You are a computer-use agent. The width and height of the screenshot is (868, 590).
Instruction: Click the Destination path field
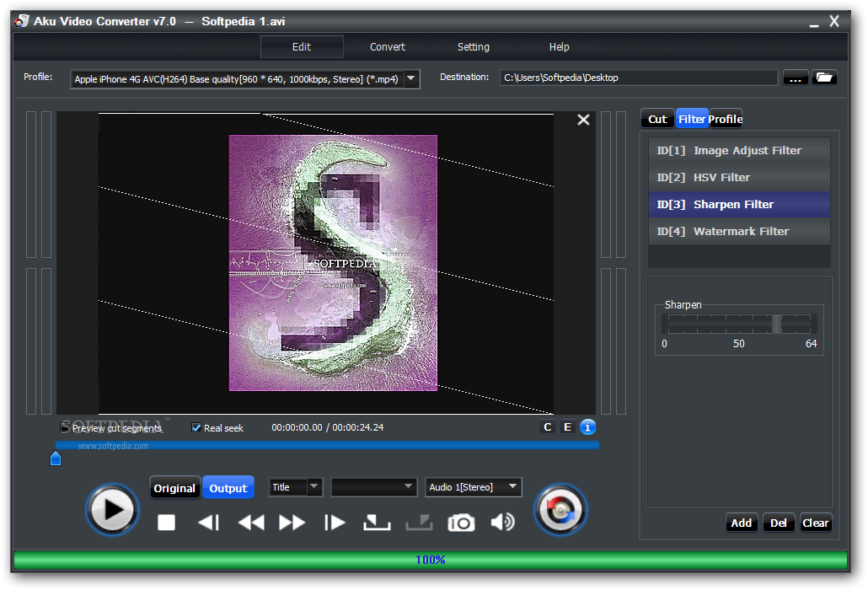click(x=639, y=78)
